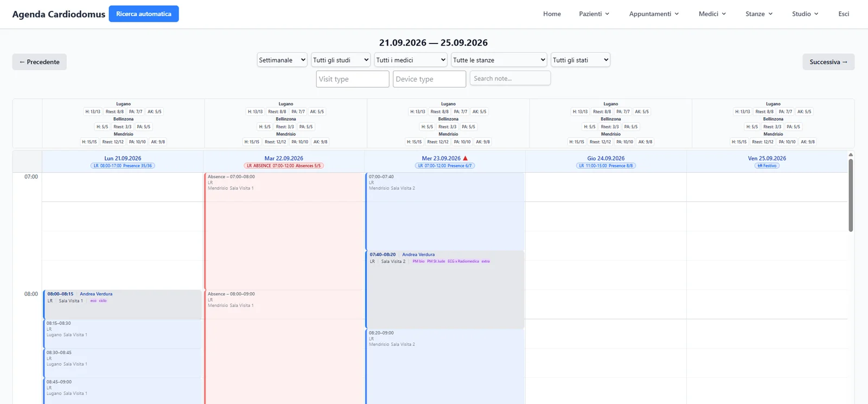Open the Tutti gli stati dropdown
Viewport: 868px width, 404px height.
[580, 60]
